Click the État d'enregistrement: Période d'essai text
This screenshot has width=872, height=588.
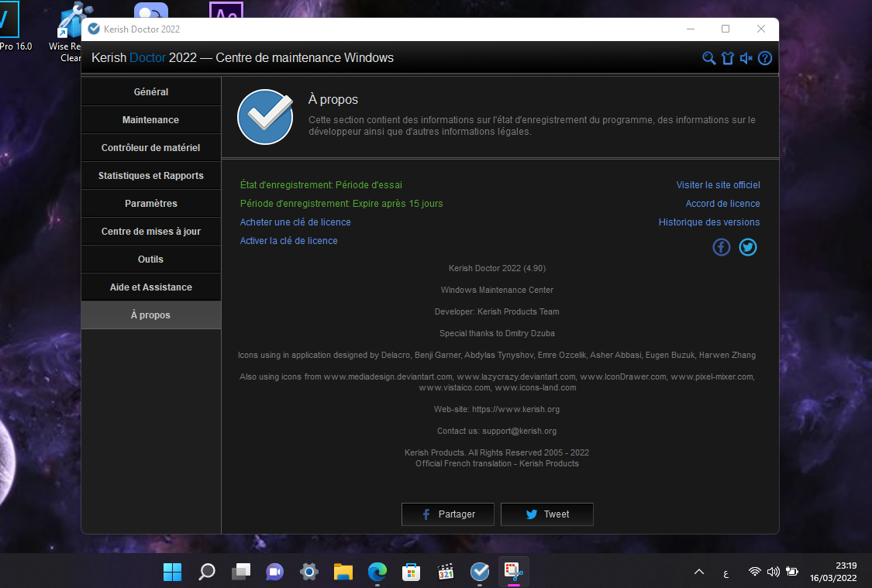[321, 184]
